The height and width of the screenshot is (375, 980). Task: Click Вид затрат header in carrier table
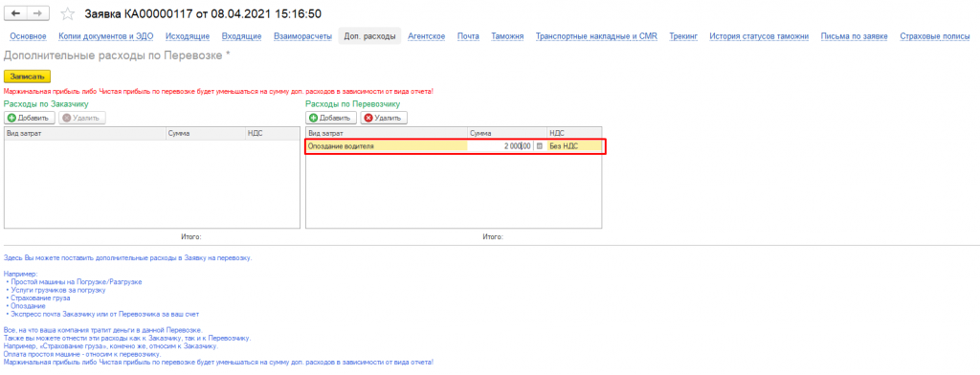click(387, 133)
